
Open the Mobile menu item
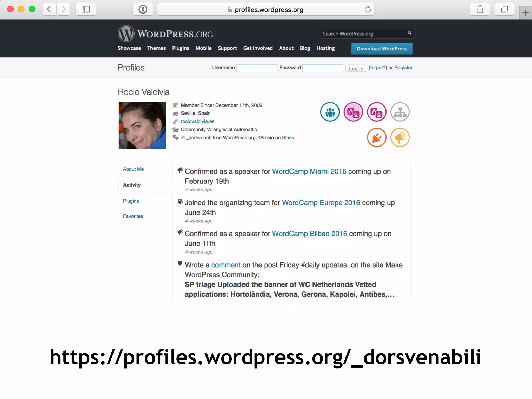click(x=204, y=48)
